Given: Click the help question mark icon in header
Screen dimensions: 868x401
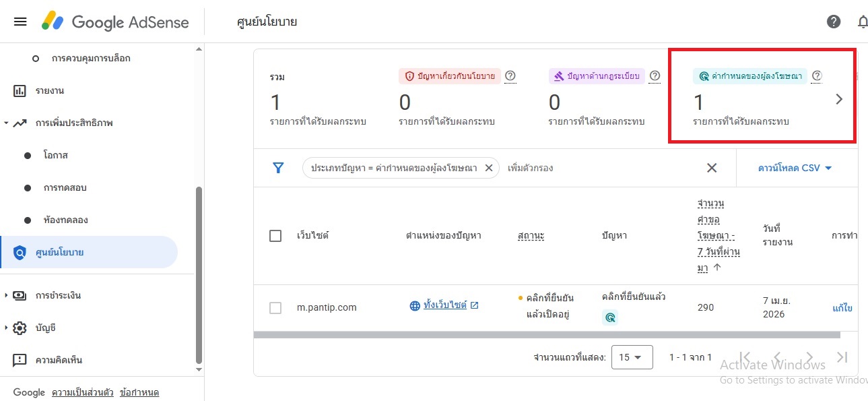Looking at the screenshot, I should (834, 22).
